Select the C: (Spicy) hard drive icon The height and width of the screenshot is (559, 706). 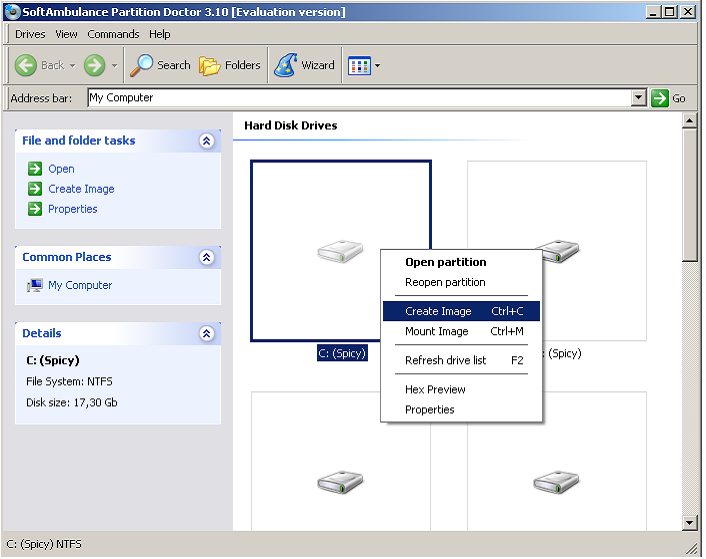[340, 251]
